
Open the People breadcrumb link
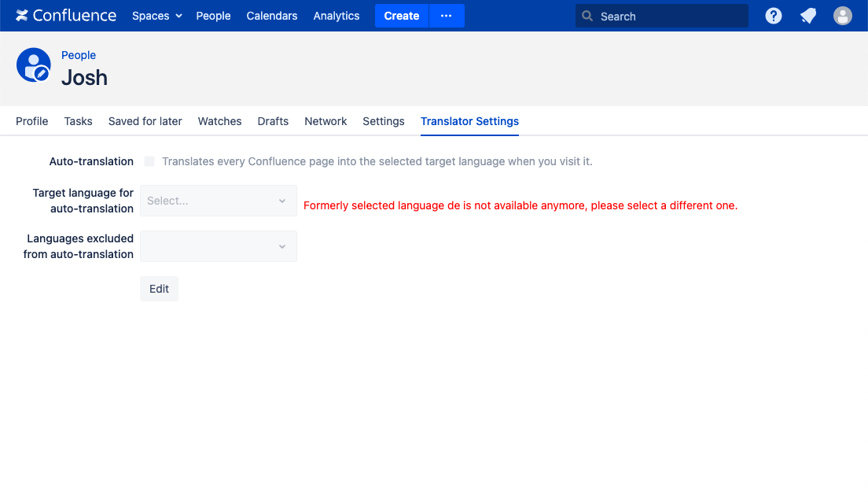tap(79, 55)
